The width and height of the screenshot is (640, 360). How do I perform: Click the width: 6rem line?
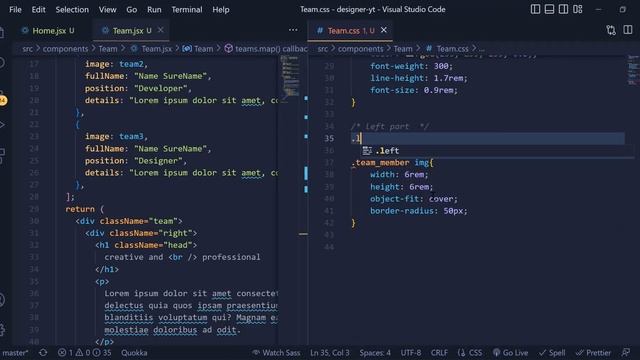pos(399,175)
